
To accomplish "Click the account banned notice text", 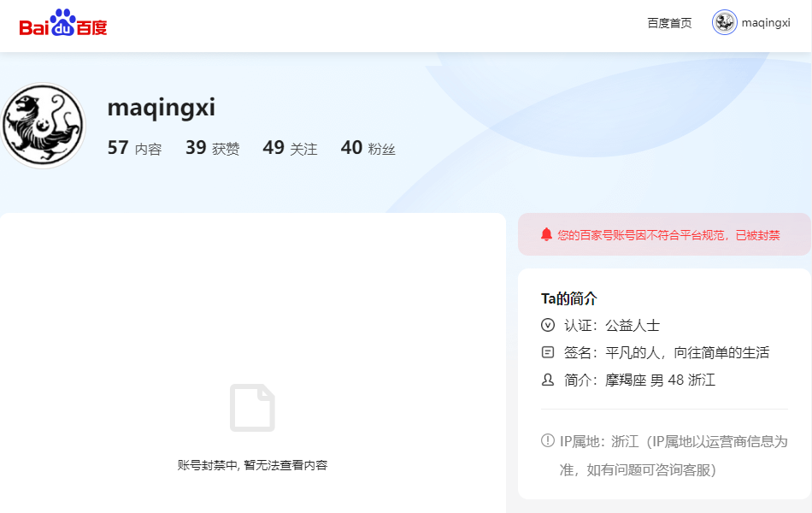I will 668,235.
